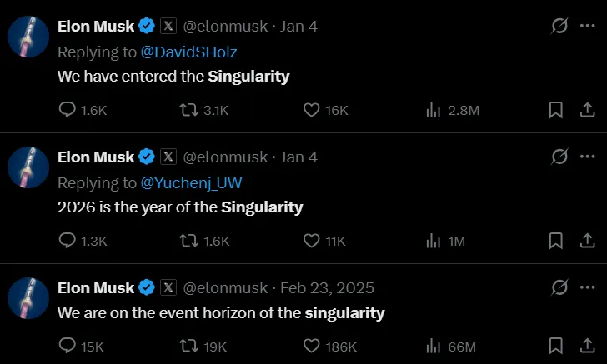Open the Feb 23, 2025 timestamp link

[327, 287]
